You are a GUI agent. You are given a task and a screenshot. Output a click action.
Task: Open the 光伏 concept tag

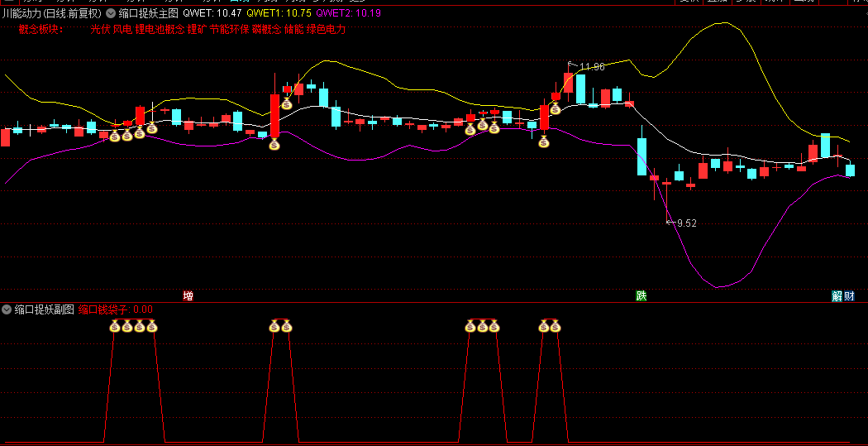click(100, 30)
